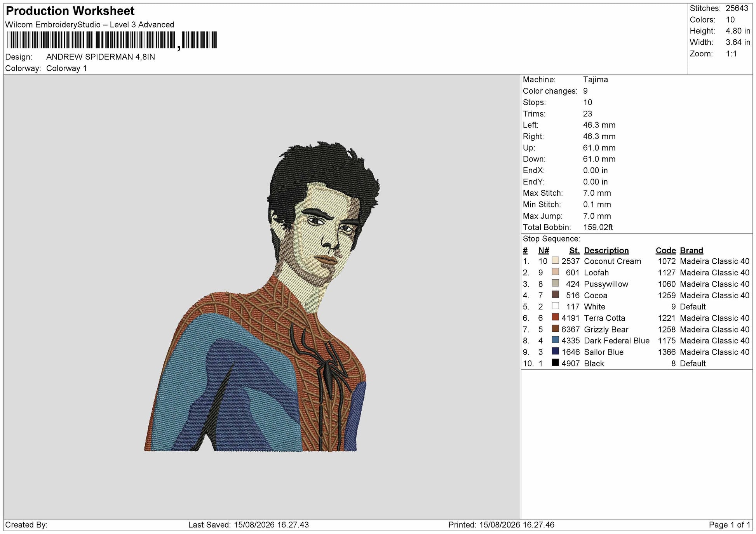Click the Pussywillow color swatch
The width and height of the screenshot is (756, 534).
pyautogui.click(x=555, y=283)
